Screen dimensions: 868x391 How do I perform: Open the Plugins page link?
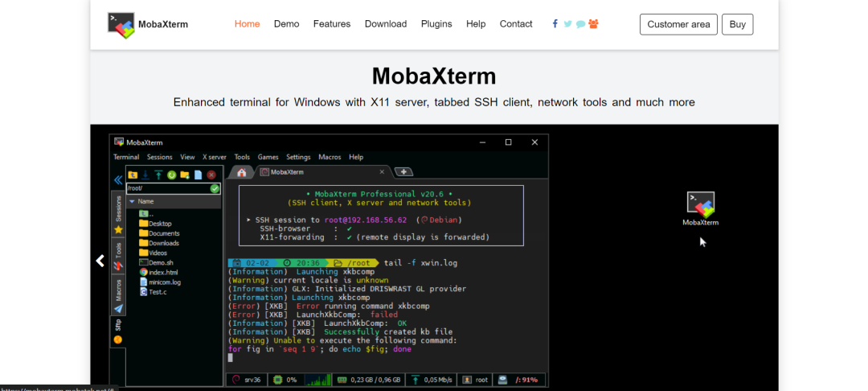pos(436,24)
